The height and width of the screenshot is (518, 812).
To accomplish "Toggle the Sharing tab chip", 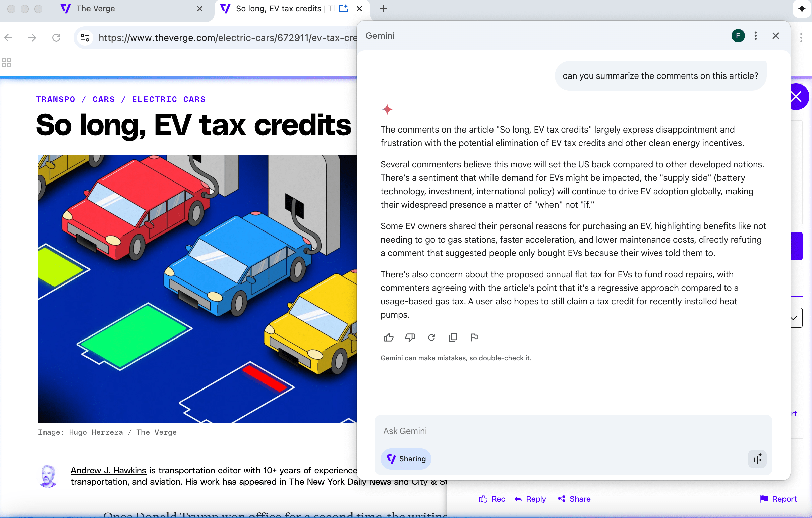I will 406,459.
